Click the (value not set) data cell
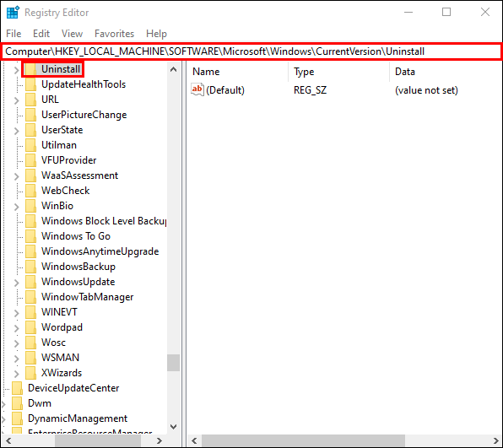Screen dimensions: 503x448 tap(426, 90)
